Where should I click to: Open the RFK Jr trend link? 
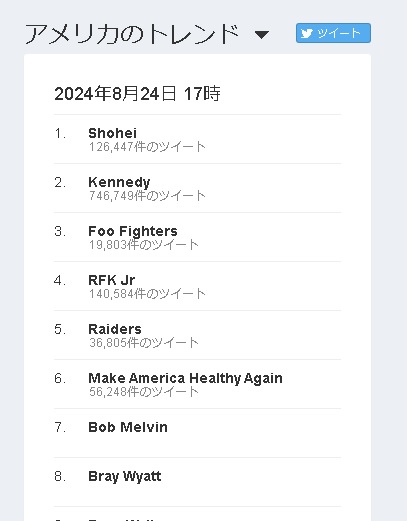pos(112,280)
